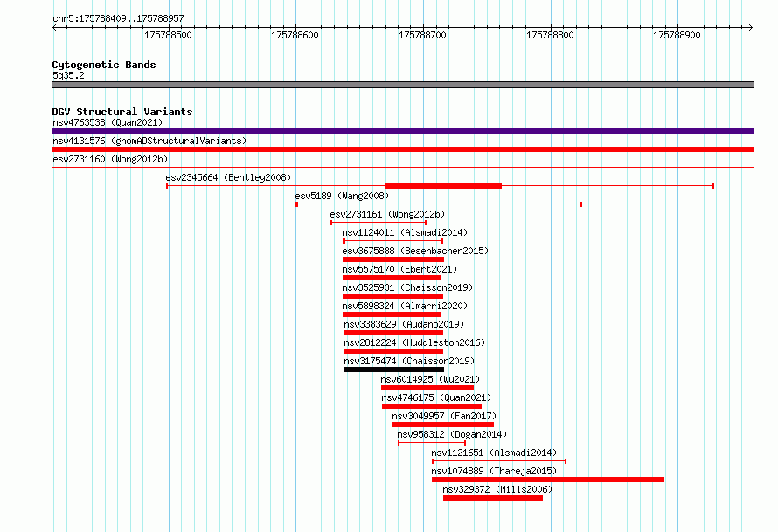Click the DGV Structural Variants track title
Viewport: 778px width, 532px height.
122,112
